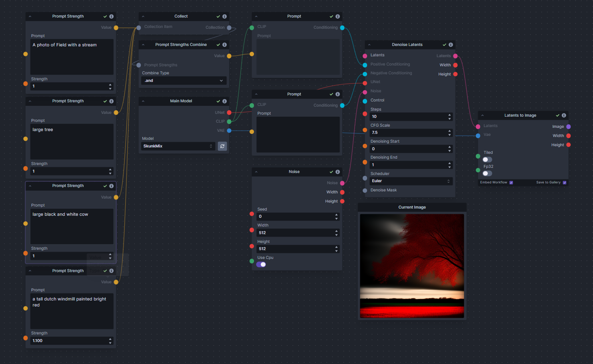
Task: Click the info icon on the first Prompt Strength node
Action: tap(111, 16)
